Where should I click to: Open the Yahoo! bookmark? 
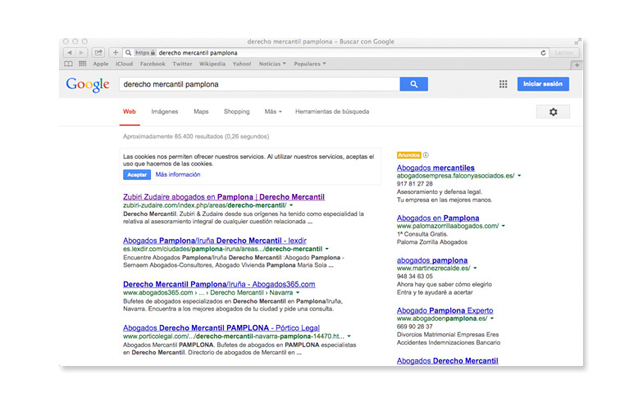pyautogui.click(x=242, y=64)
